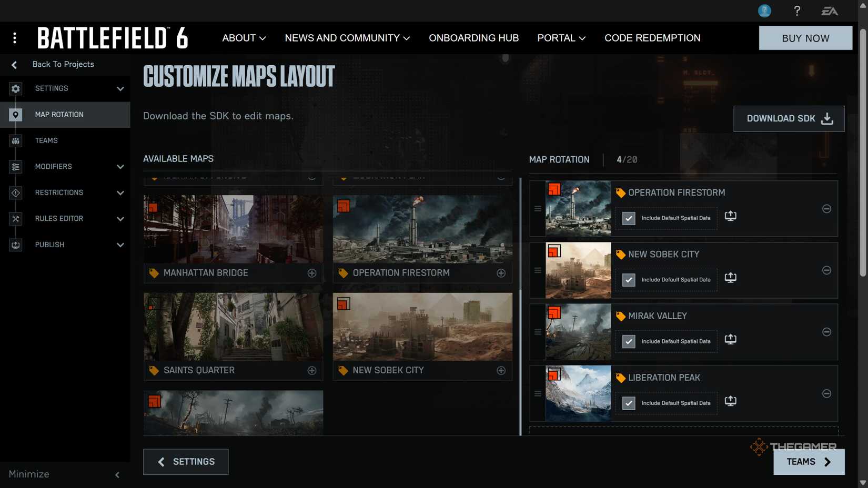Remove Mirak Valley using the minus icon
Image resolution: width=868 pixels, height=488 pixels.
click(826, 332)
